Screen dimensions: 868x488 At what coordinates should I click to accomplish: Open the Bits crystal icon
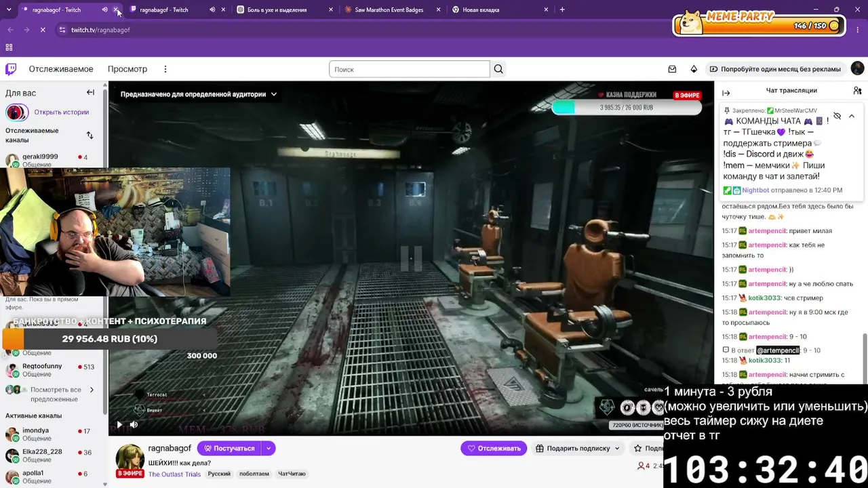click(x=694, y=69)
